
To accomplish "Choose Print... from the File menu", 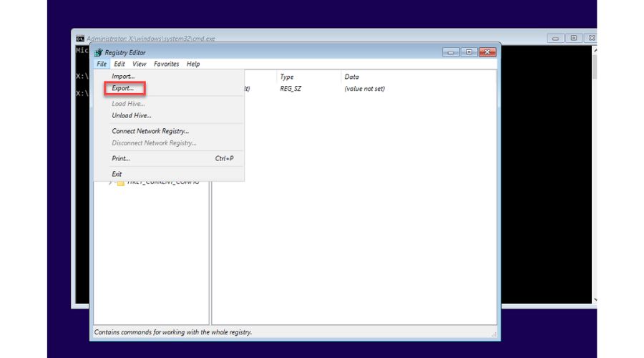I will pos(169,158).
